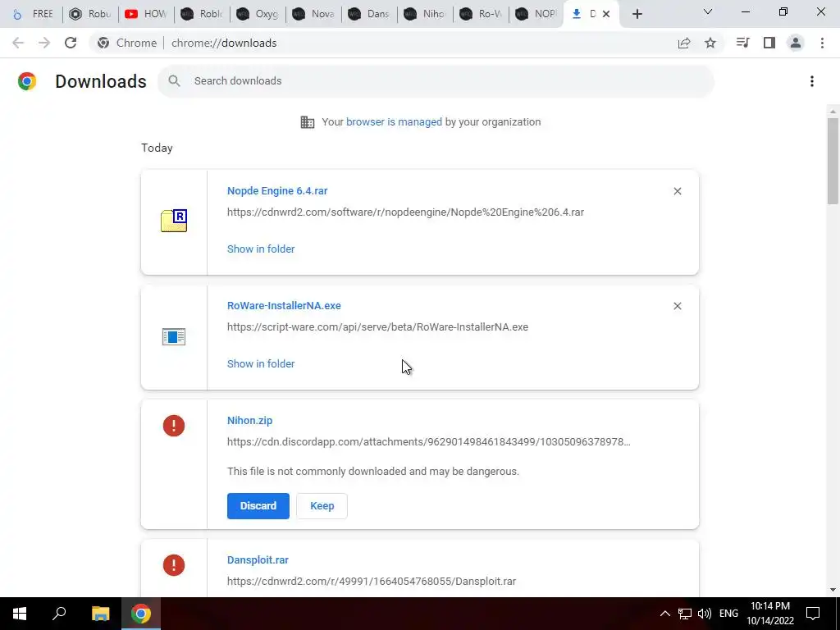Click the Nihon.zip file name
The height and width of the screenshot is (630, 840).
pyautogui.click(x=249, y=421)
